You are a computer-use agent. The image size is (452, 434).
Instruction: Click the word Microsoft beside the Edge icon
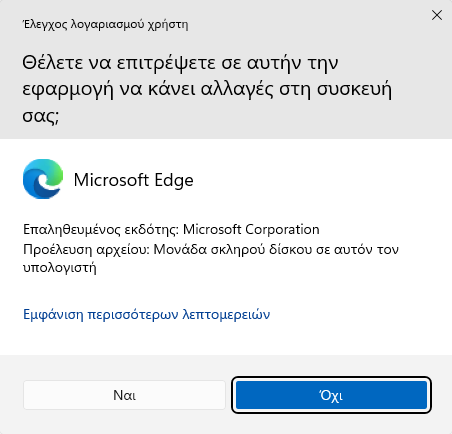coord(111,180)
